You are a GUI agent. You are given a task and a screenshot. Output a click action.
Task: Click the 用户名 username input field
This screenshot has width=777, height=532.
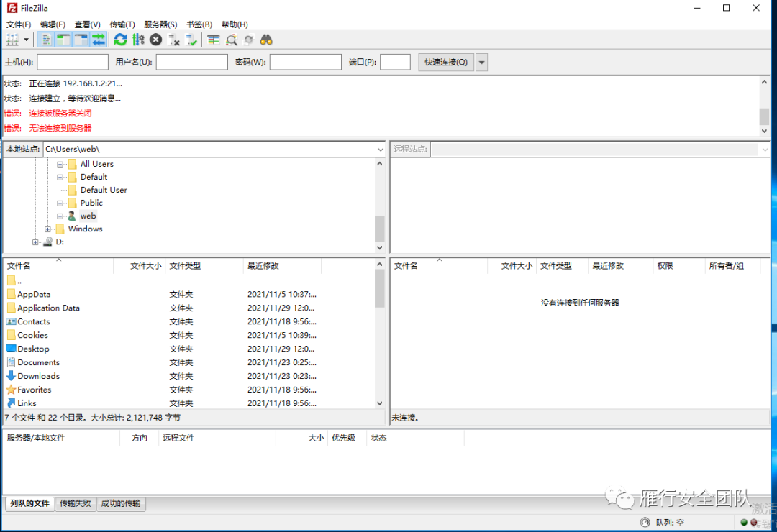pyautogui.click(x=192, y=62)
